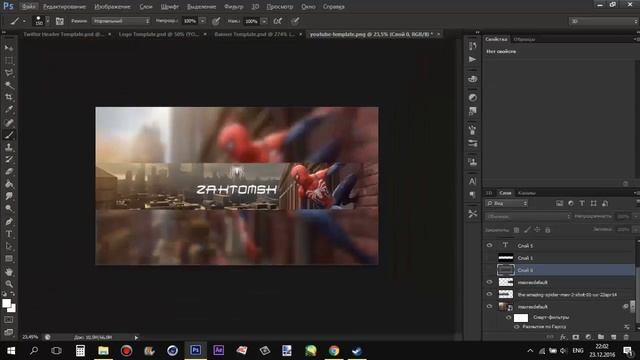Select the Eyedropper tool
Image resolution: width=640 pixels, height=360 pixels.
click(9, 109)
